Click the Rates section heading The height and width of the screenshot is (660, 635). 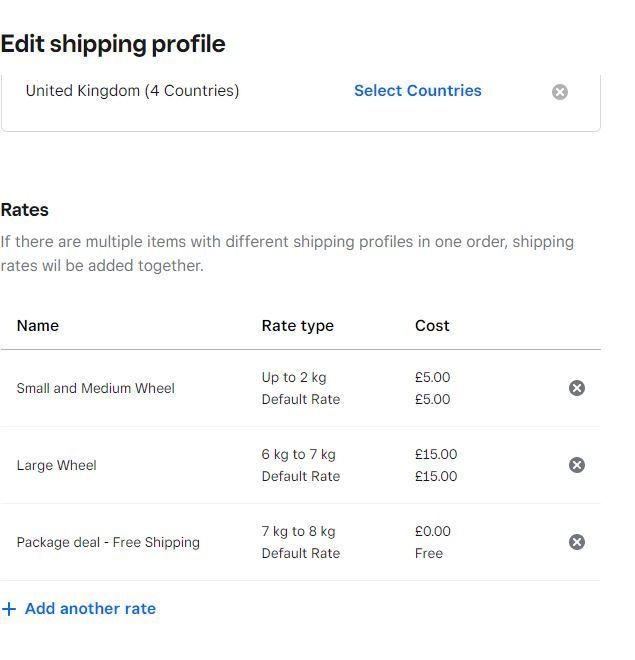25,210
